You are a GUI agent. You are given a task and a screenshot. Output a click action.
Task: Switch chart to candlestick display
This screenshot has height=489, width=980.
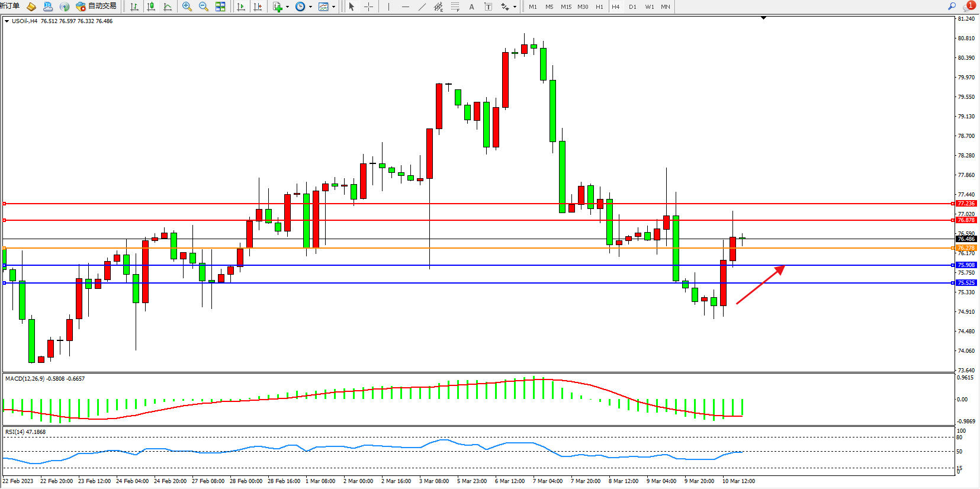point(151,7)
